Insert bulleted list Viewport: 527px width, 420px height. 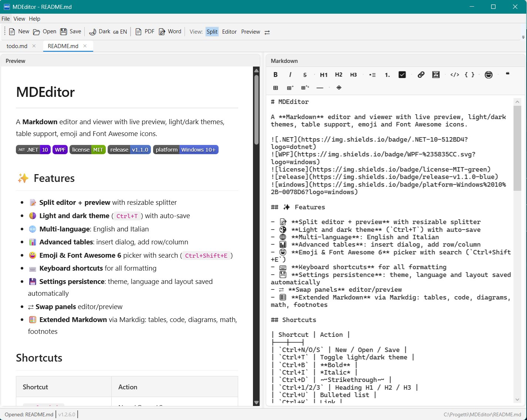tap(372, 75)
